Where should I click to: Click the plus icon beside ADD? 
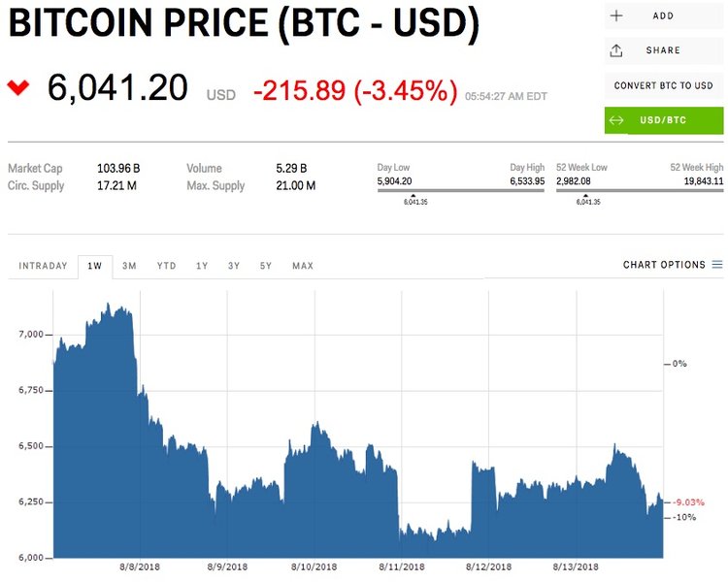pyautogui.click(x=616, y=16)
